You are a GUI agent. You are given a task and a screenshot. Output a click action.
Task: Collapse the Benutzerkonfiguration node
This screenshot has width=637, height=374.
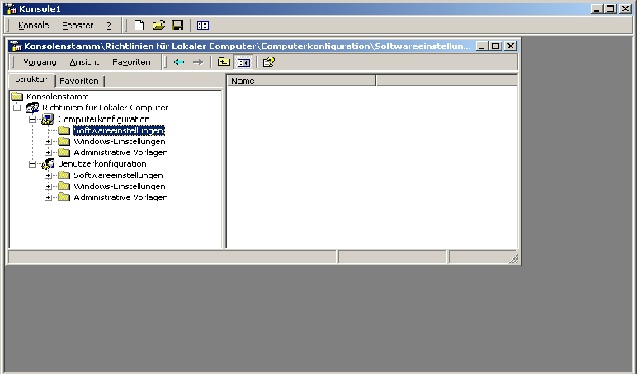coord(32,164)
